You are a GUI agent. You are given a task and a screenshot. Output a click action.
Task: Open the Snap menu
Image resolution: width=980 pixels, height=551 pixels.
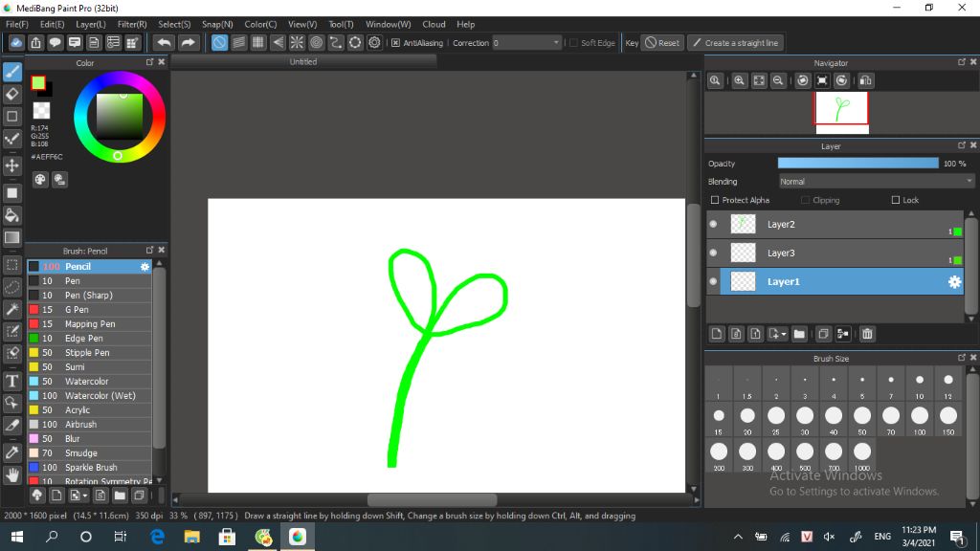(x=217, y=24)
